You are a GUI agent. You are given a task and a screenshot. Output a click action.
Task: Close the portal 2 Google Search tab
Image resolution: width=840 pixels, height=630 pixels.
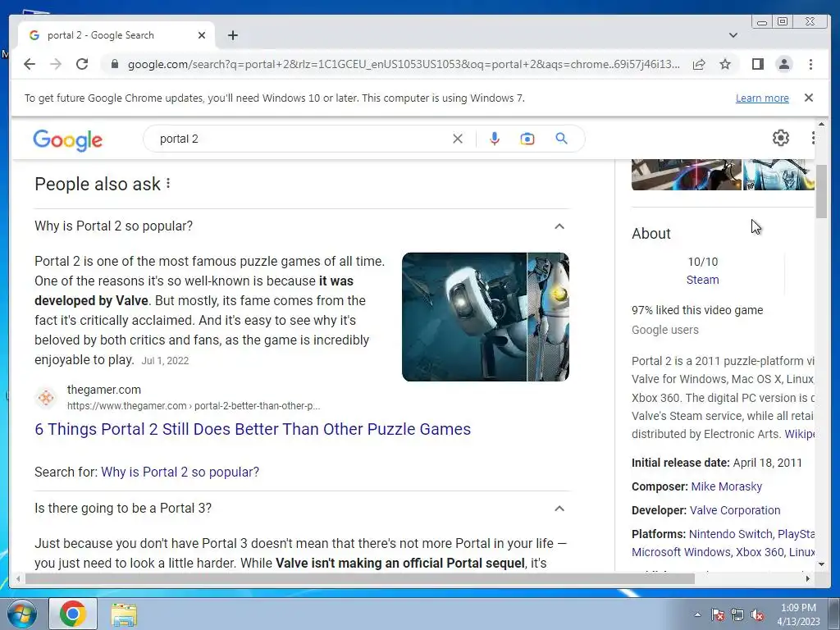202,35
